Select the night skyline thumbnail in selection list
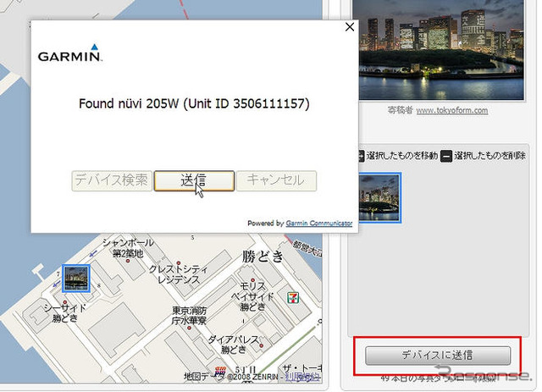This screenshot has width=542, height=392. click(379, 198)
